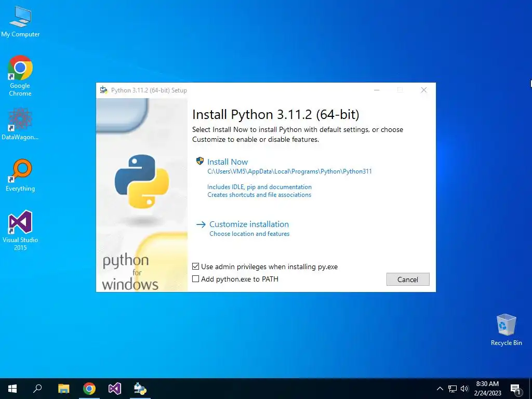Open Everything search desktop shortcut
532x399 pixels.
click(x=20, y=175)
